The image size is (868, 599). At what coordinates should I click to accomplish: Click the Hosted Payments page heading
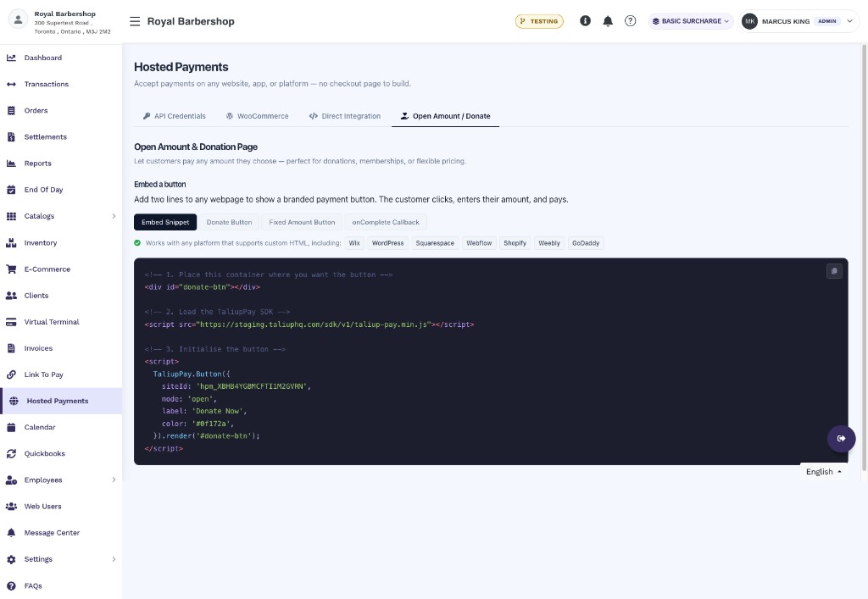point(181,67)
